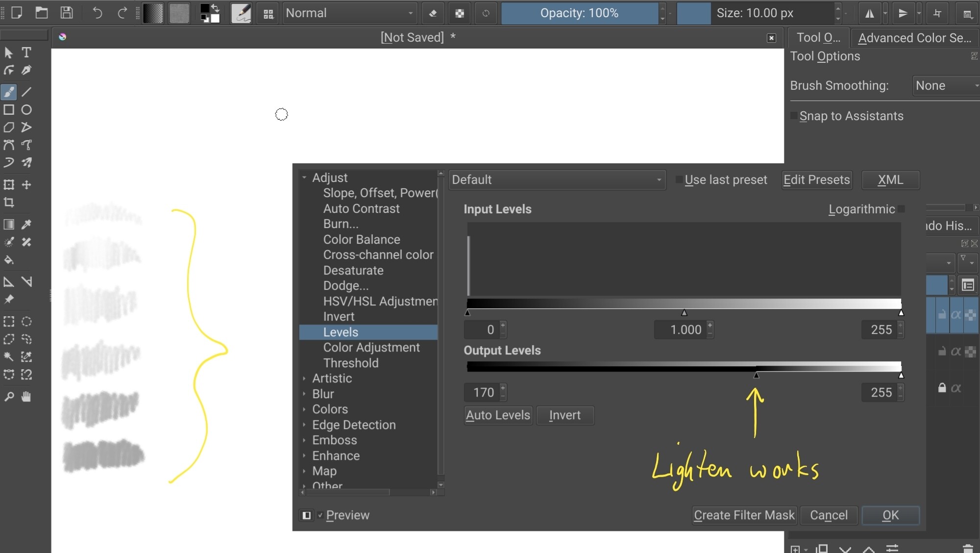Click the Undo arrow icon
Image resolution: width=980 pixels, height=553 pixels.
pos(97,13)
